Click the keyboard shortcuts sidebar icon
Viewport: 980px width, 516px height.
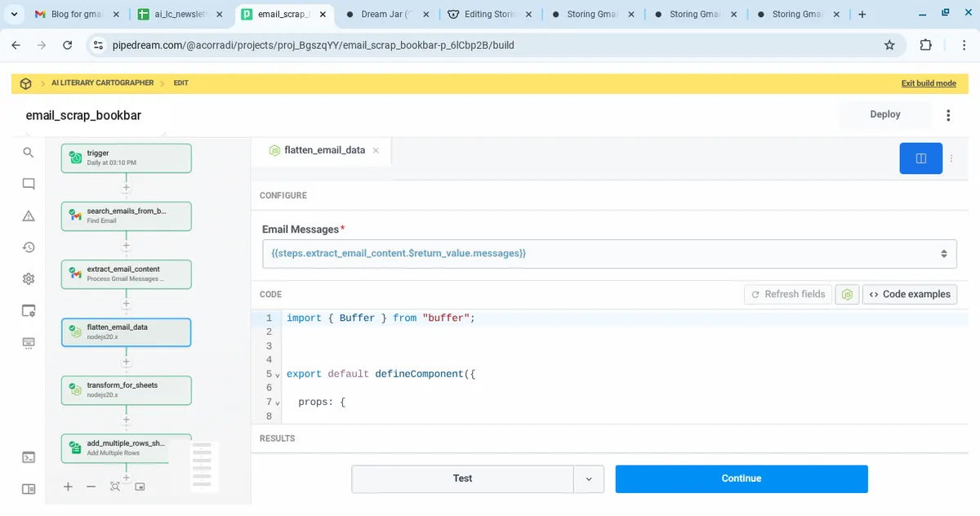pyautogui.click(x=29, y=342)
